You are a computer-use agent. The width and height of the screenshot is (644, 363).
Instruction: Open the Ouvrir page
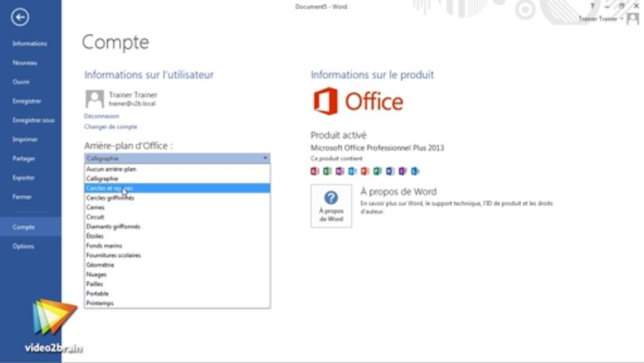[x=30, y=82]
